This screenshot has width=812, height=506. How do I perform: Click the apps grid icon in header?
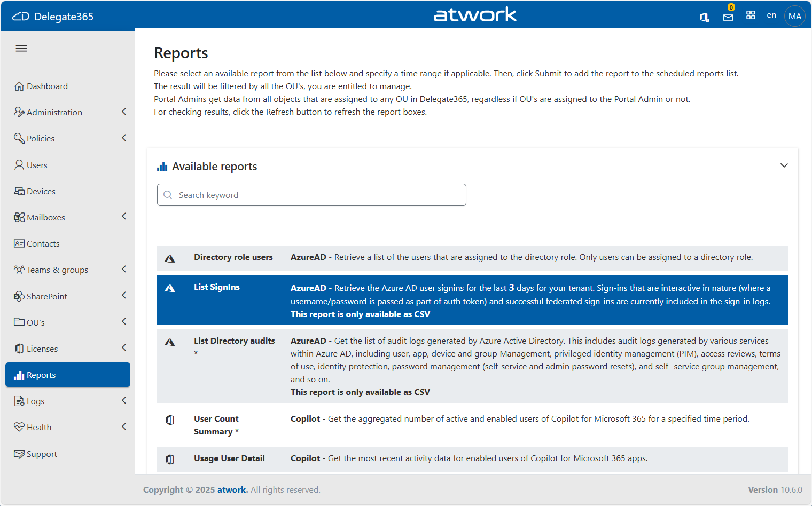[751, 15]
